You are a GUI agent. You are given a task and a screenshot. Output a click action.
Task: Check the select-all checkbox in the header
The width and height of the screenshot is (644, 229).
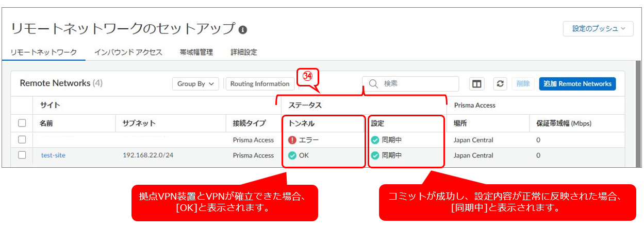point(22,124)
